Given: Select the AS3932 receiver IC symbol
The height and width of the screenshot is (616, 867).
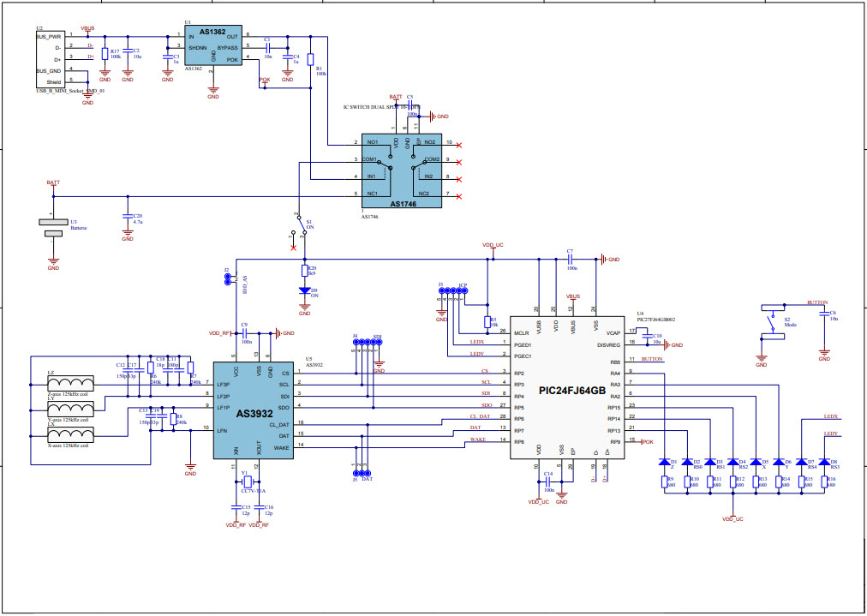Looking at the screenshot, I should 253,411.
